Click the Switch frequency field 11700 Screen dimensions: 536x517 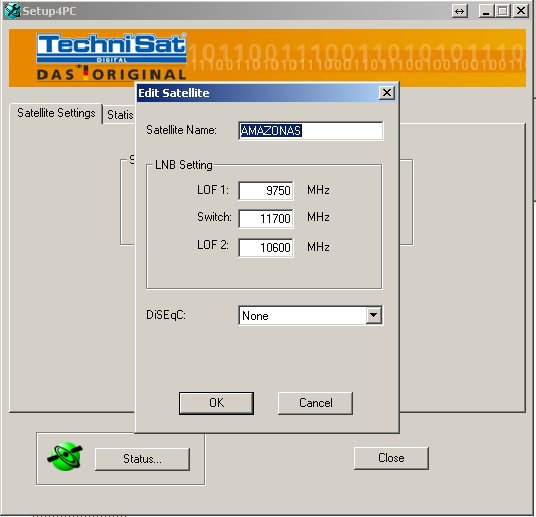point(266,218)
